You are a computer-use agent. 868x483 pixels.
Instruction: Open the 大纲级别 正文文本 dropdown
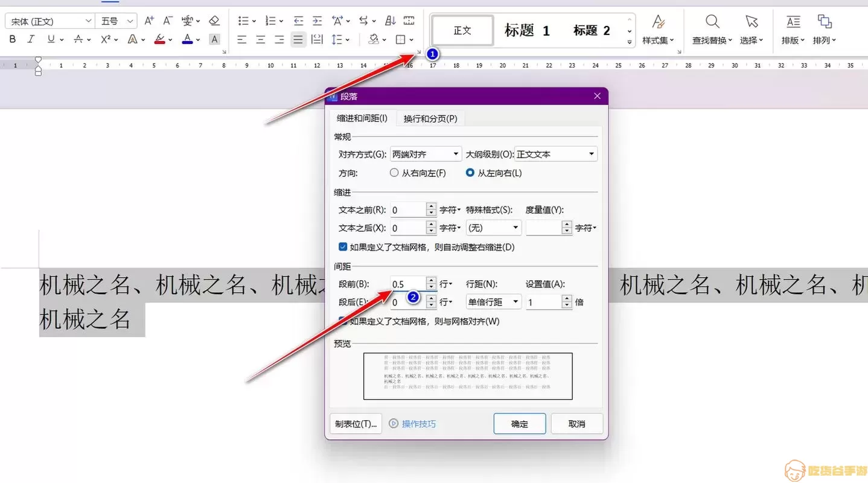tap(555, 154)
